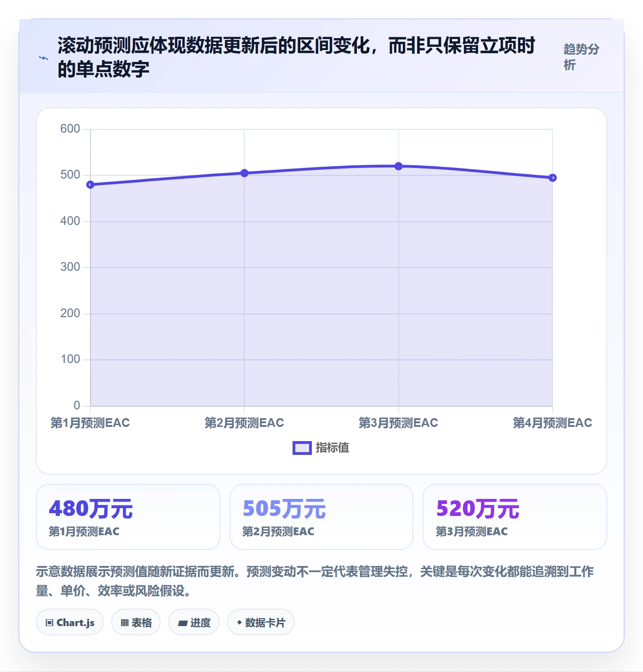Click the 第4月预测EAC x-axis label
The height and width of the screenshot is (672, 643).
click(553, 423)
